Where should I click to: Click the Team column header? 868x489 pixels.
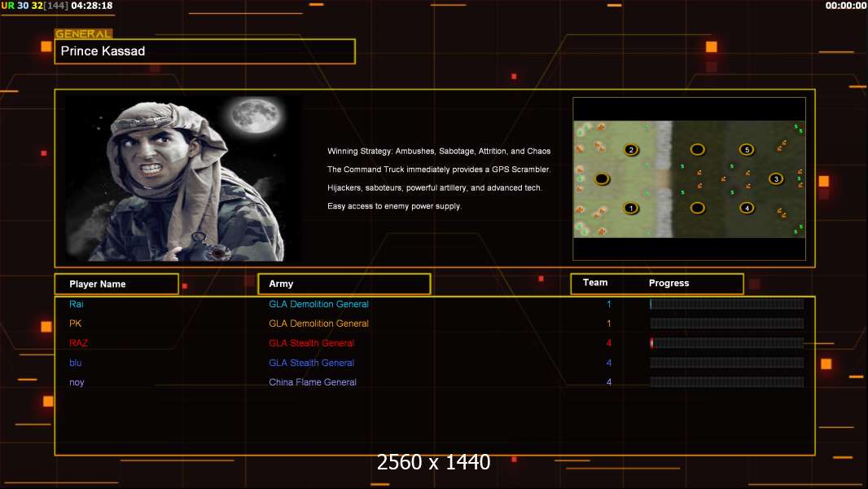point(595,283)
